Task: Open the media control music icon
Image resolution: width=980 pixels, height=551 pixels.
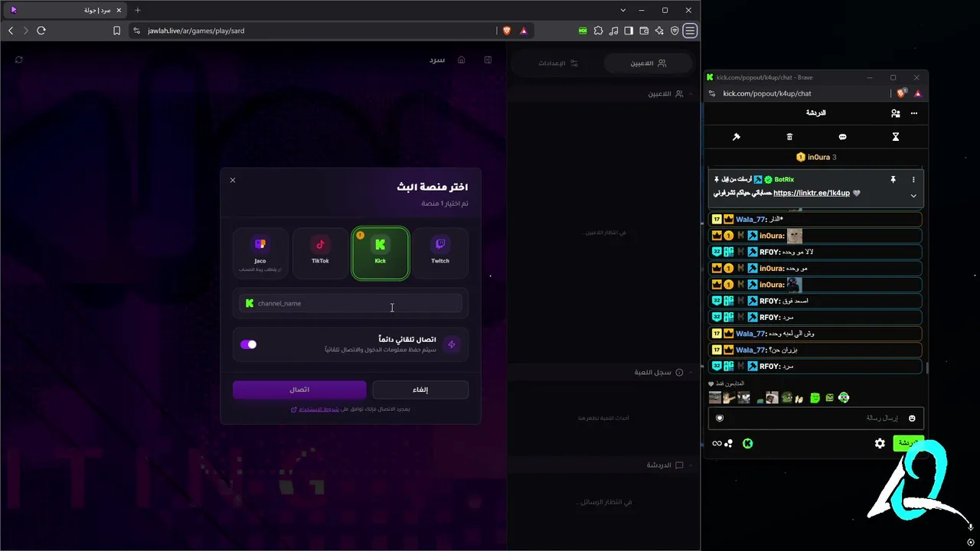Action: click(x=614, y=31)
